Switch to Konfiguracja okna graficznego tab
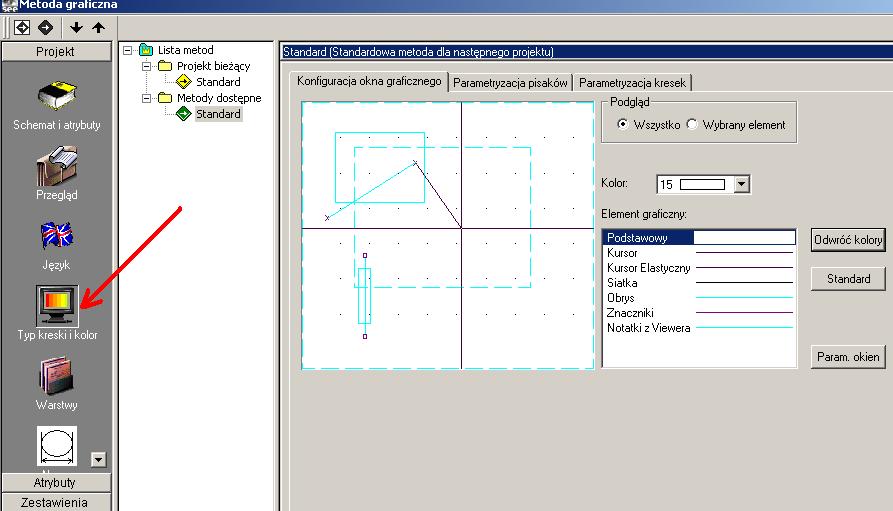Image resolution: width=893 pixels, height=511 pixels. tap(369, 81)
